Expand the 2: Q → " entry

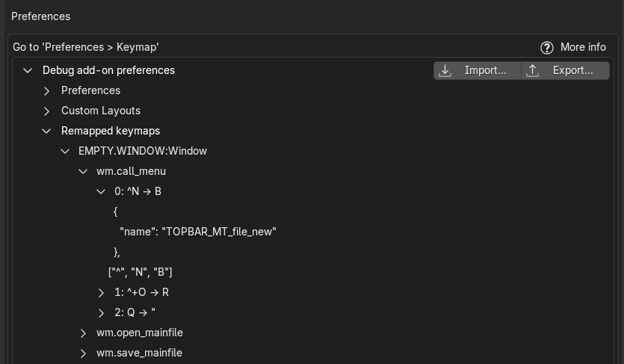101,313
